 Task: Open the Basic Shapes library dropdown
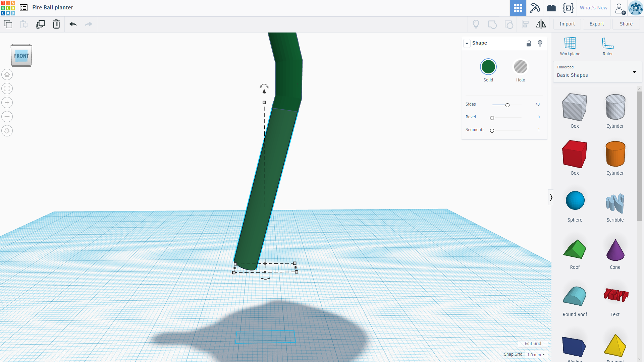click(x=597, y=72)
